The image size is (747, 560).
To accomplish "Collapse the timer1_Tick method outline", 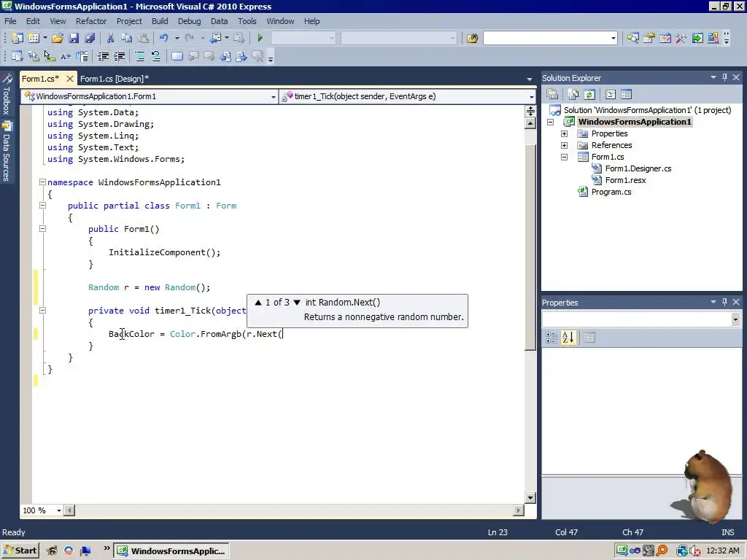I will 42,311.
